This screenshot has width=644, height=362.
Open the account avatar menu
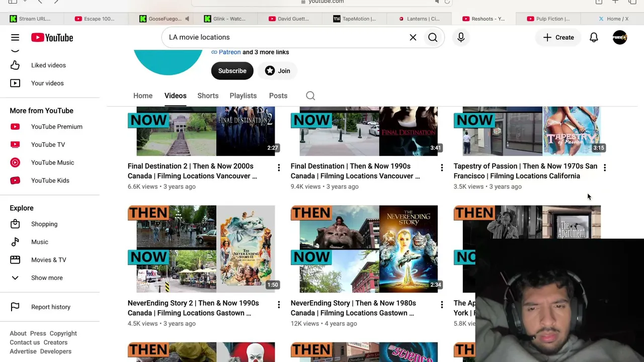coord(620,37)
